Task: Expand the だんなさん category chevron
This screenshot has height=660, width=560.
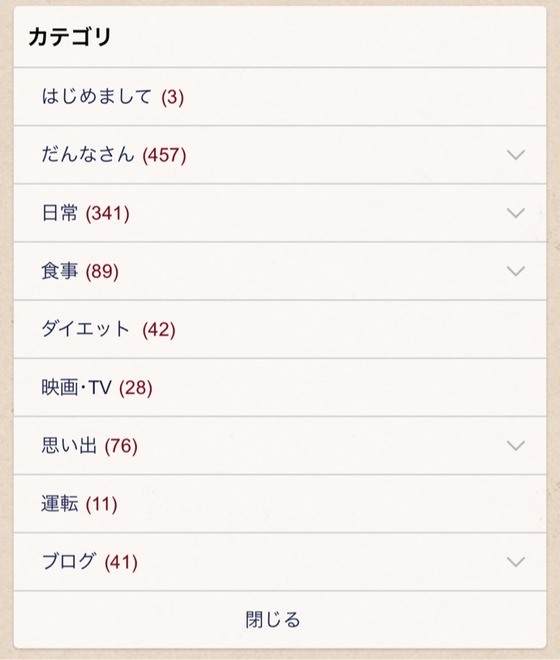Action: click(515, 155)
